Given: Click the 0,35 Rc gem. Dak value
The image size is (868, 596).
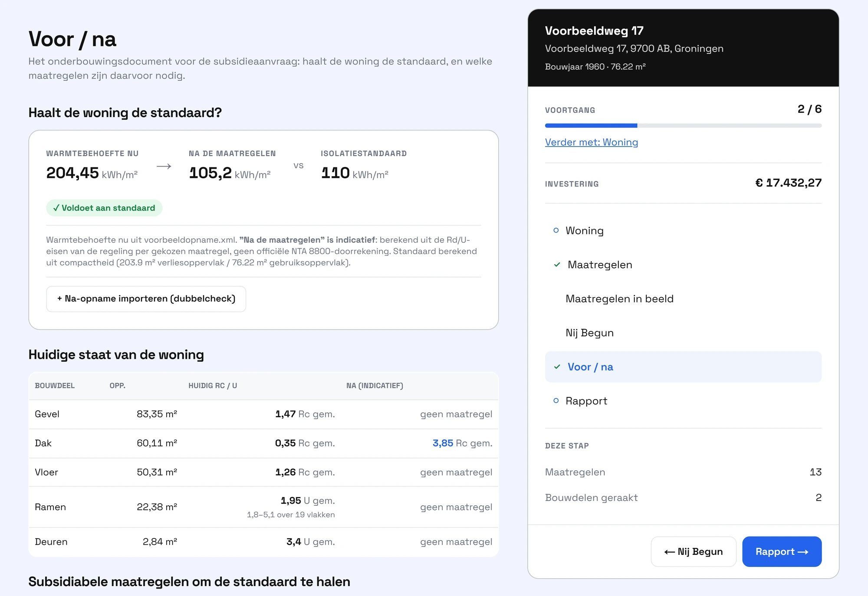Looking at the screenshot, I should pos(305,443).
